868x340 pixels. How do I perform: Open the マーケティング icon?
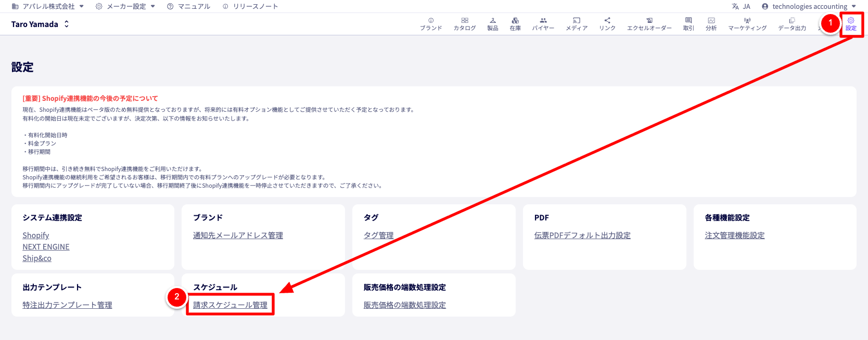pos(747,24)
